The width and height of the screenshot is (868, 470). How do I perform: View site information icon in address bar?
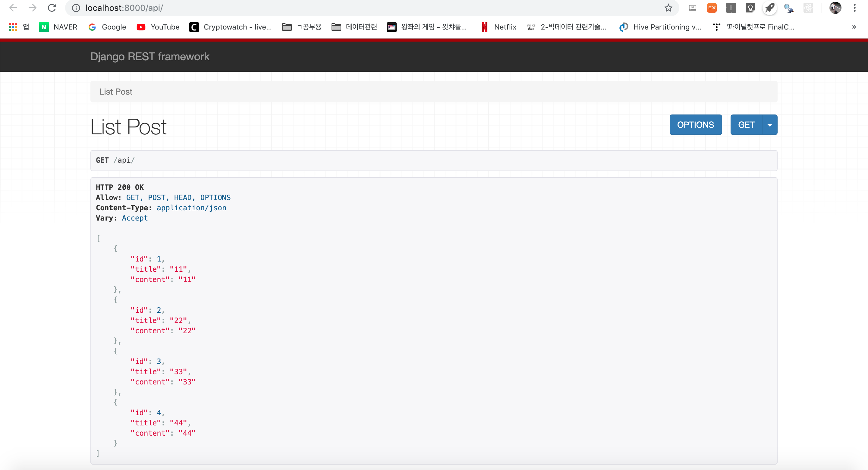tap(76, 8)
